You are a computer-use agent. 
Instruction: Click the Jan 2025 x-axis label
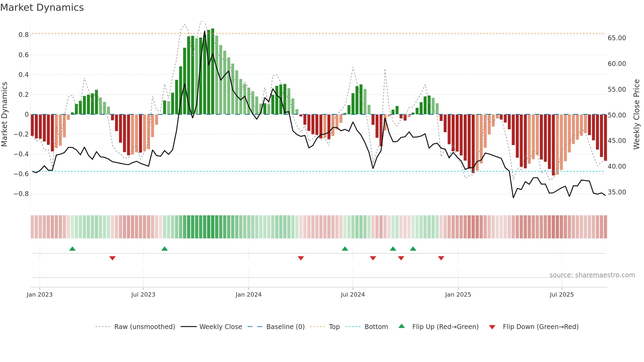point(458,294)
